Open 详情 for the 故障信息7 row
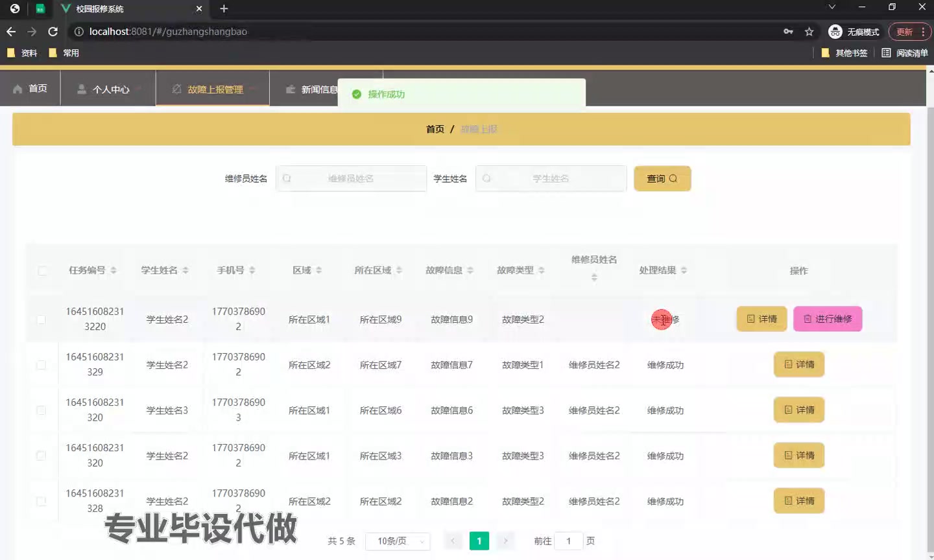The height and width of the screenshot is (560, 934). pyautogui.click(x=799, y=364)
